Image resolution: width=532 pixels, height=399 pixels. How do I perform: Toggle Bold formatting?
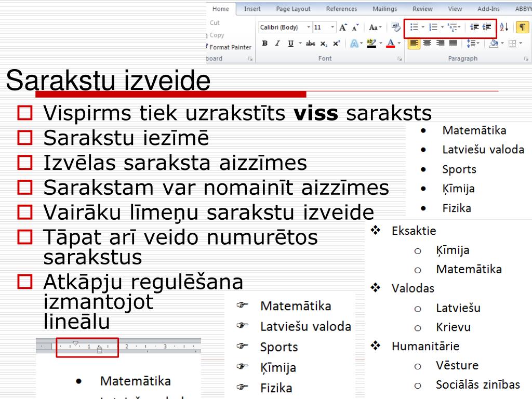(265, 44)
